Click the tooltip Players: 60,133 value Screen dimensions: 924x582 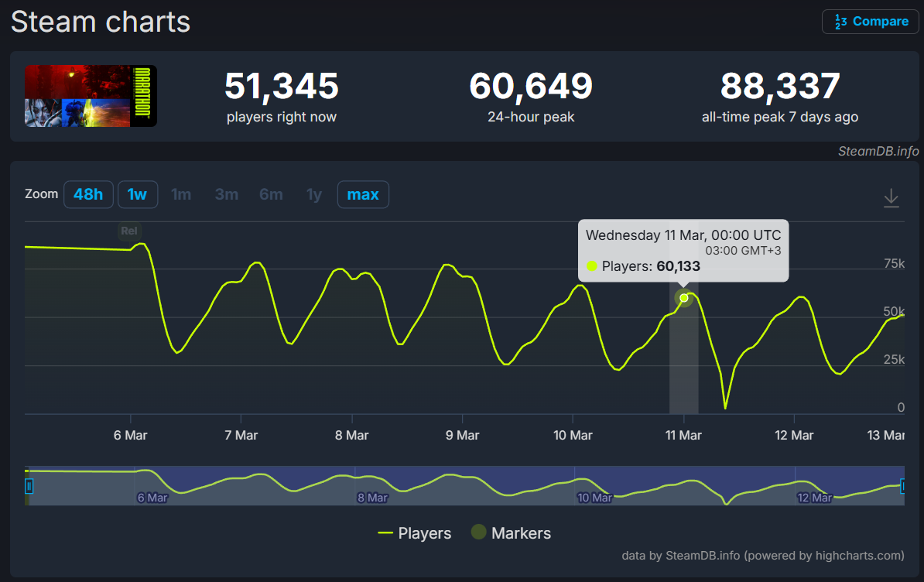pos(651,266)
